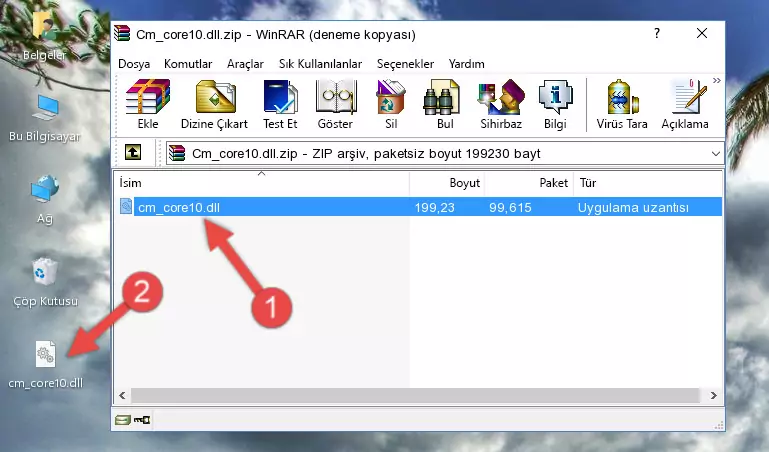Click the WinRAR title bar app icon
The width and height of the screenshot is (769, 452).
click(x=122, y=34)
